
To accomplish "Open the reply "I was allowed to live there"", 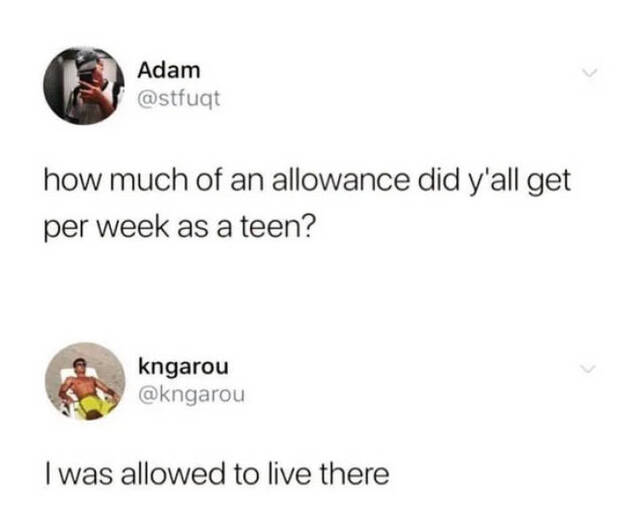I will 217,474.
